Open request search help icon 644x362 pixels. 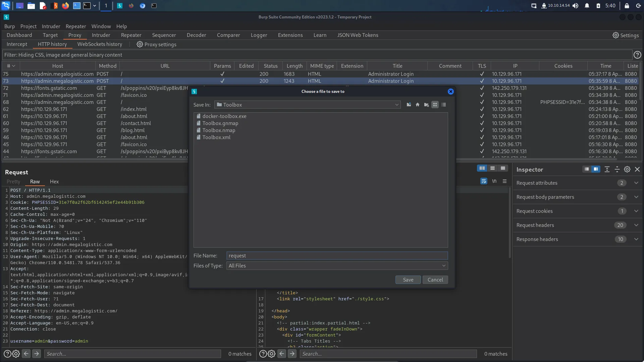click(7, 354)
